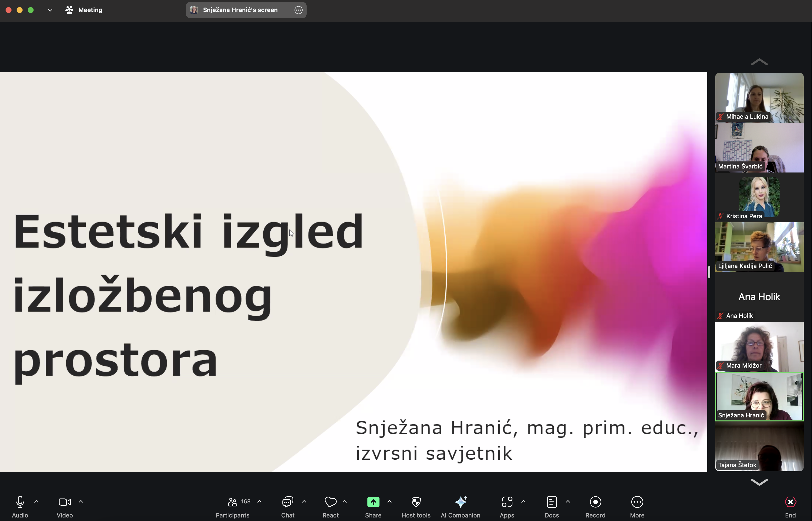This screenshot has width=812, height=521.
Task: Open the Apps icon
Action: tap(507, 502)
